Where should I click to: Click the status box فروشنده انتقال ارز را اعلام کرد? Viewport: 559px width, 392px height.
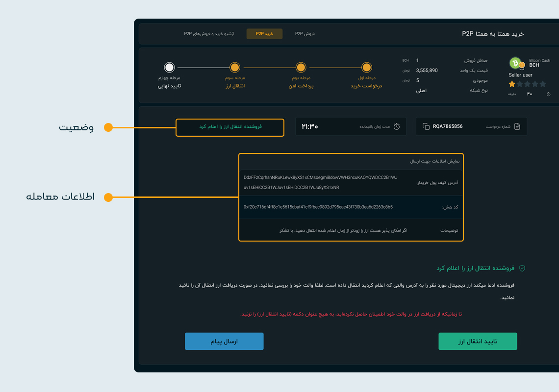tap(230, 127)
